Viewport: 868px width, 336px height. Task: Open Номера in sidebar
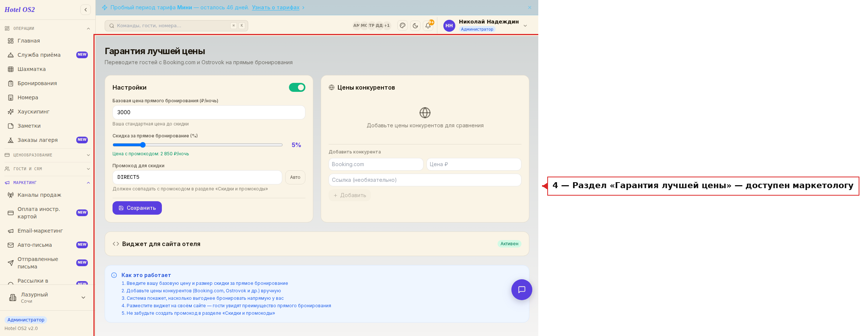(x=47, y=97)
